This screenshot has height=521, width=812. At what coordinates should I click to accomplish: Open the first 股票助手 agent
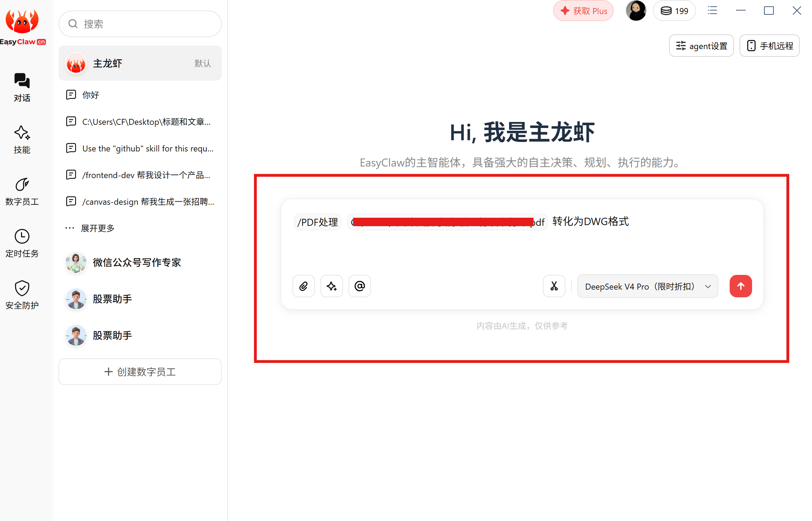click(140, 299)
